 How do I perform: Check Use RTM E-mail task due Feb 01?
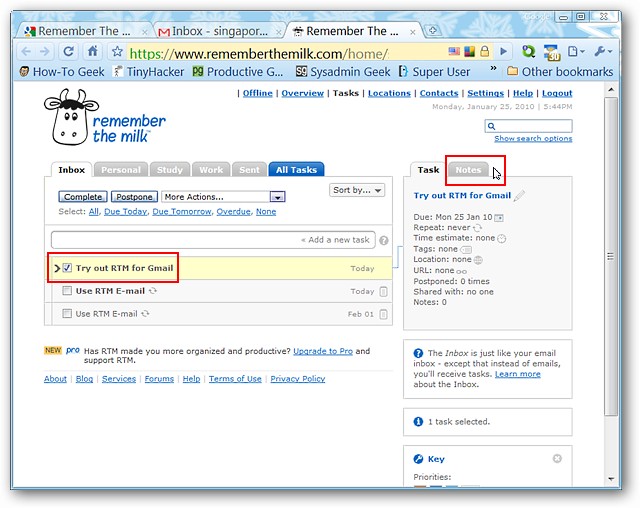tap(67, 313)
